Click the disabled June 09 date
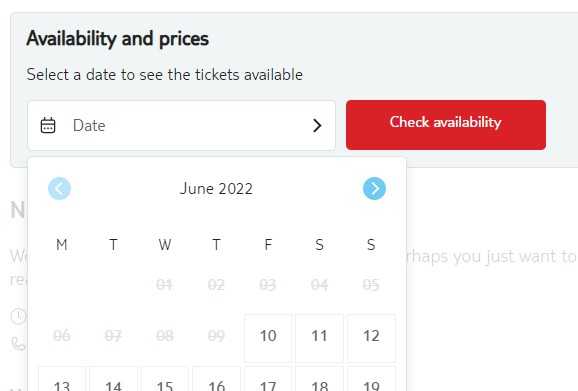Screen dimensions: 578x391 (216, 336)
